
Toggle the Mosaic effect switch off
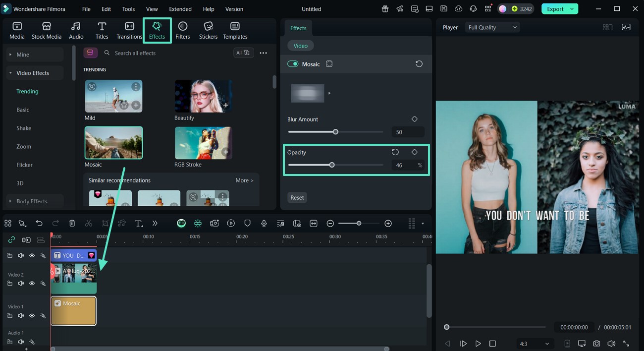pyautogui.click(x=293, y=64)
